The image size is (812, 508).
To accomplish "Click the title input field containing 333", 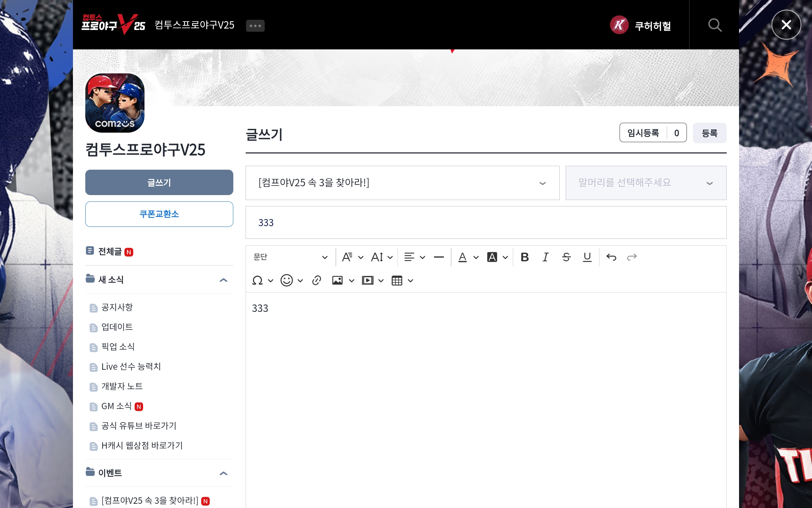I will coord(486,223).
